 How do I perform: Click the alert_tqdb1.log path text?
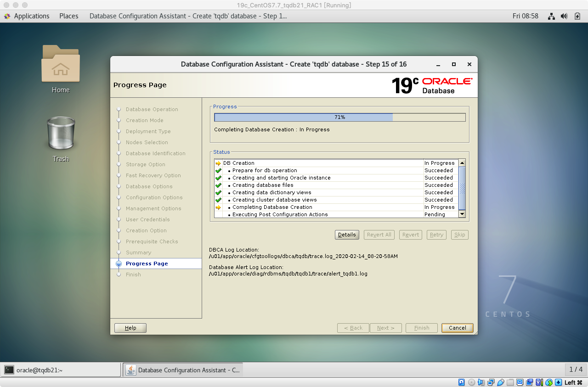click(x=288, y=274)
